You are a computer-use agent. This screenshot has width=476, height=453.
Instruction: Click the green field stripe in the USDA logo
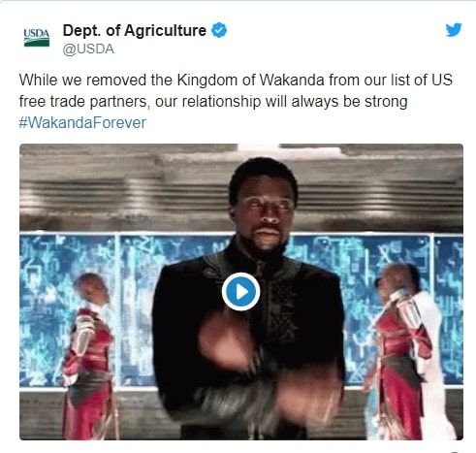[37, 44]
